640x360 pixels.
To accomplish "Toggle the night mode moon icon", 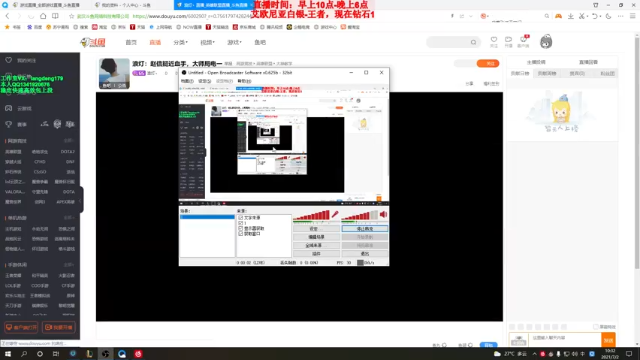I will coord(608,16).
